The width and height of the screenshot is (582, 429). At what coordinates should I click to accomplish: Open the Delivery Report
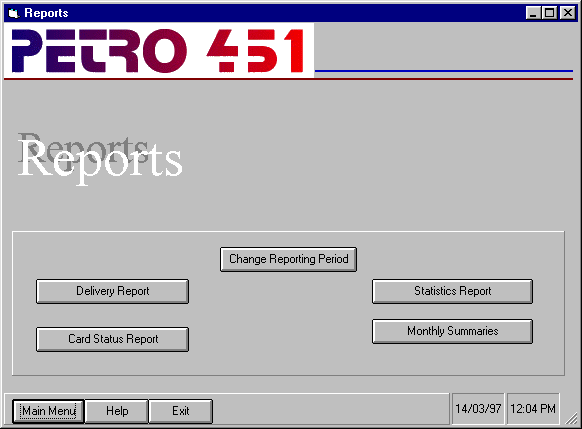[x=112, y=291]
